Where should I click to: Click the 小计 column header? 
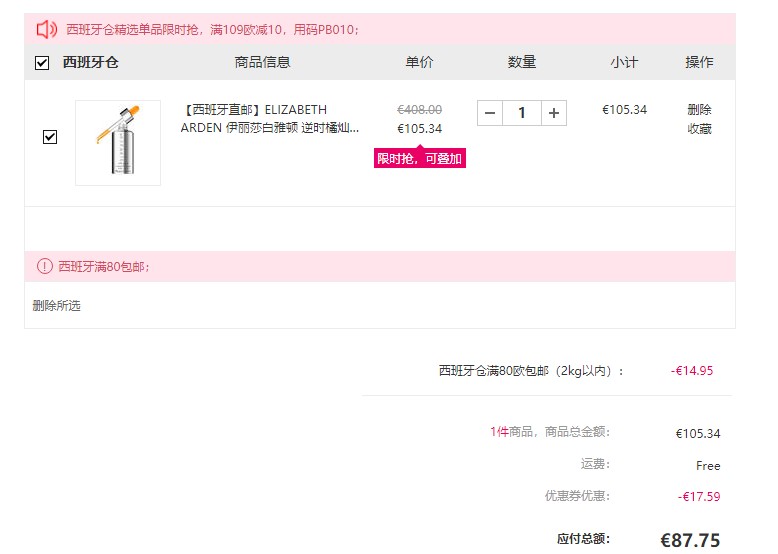click(x=624, y=62)
